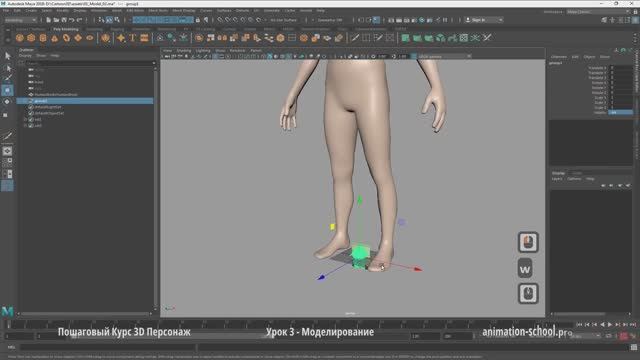
Task: Switch to the Rigging shelf tab
Action: (117, 29)
